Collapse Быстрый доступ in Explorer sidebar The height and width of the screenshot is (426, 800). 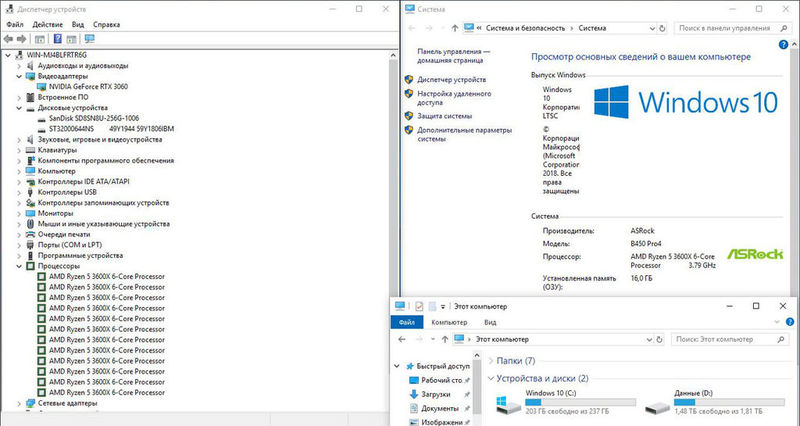click(x=397, y=366)
